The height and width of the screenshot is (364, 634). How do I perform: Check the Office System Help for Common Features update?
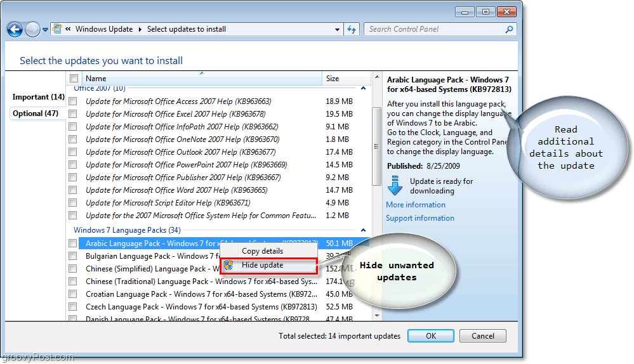click(x=73, y=216)
